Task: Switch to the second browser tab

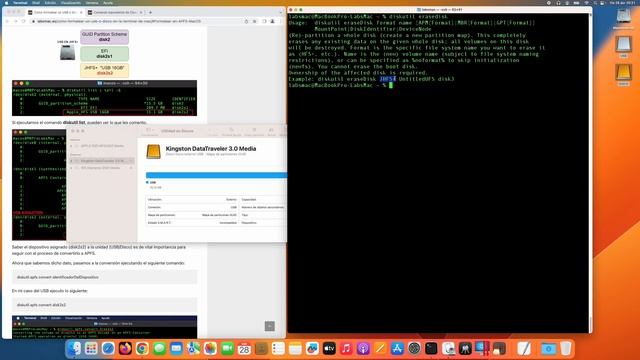Action: click(115, 12)
